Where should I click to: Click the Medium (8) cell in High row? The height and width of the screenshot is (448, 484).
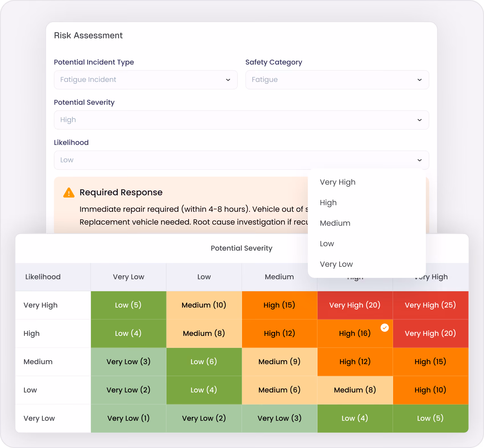coord(204,333)
